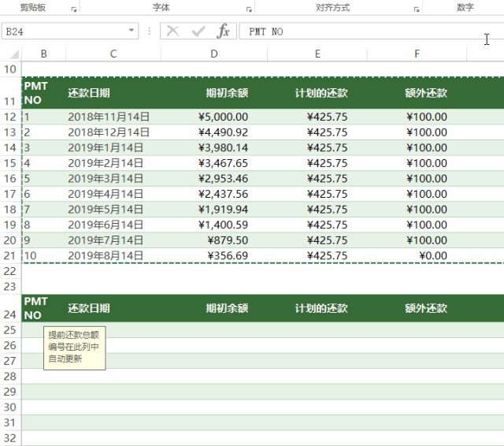
Task: Open the Clipboard group dialog launcher
Action: (74, 9)
